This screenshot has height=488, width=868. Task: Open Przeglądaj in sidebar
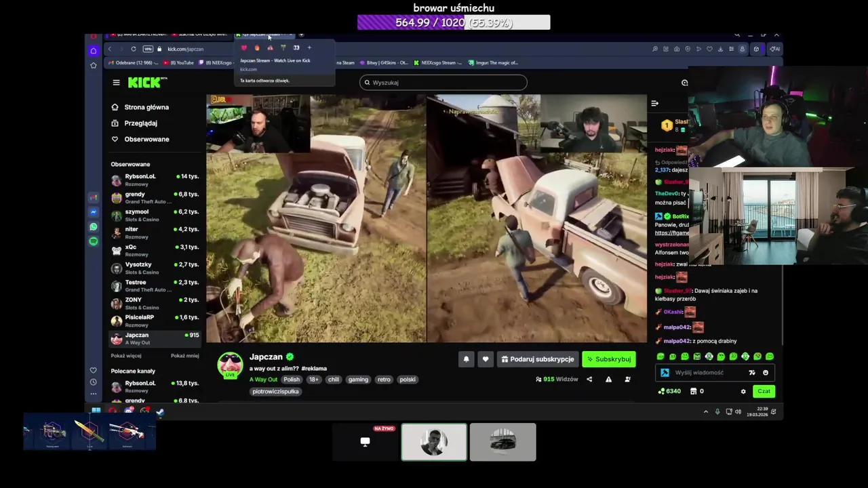(134, 123)
